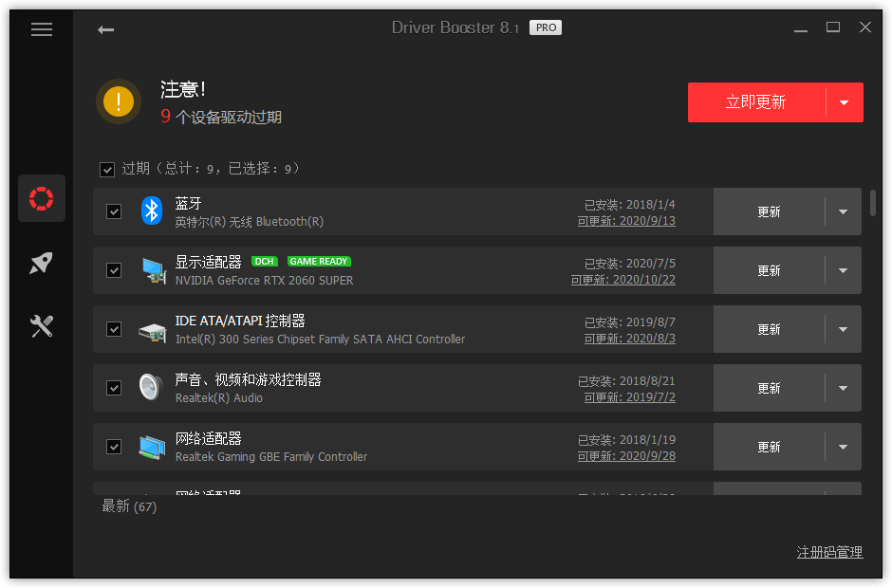Go back with the arrow icon
Image resolution: width=892 pixels, height=588 pixels.
coord(106,29)
